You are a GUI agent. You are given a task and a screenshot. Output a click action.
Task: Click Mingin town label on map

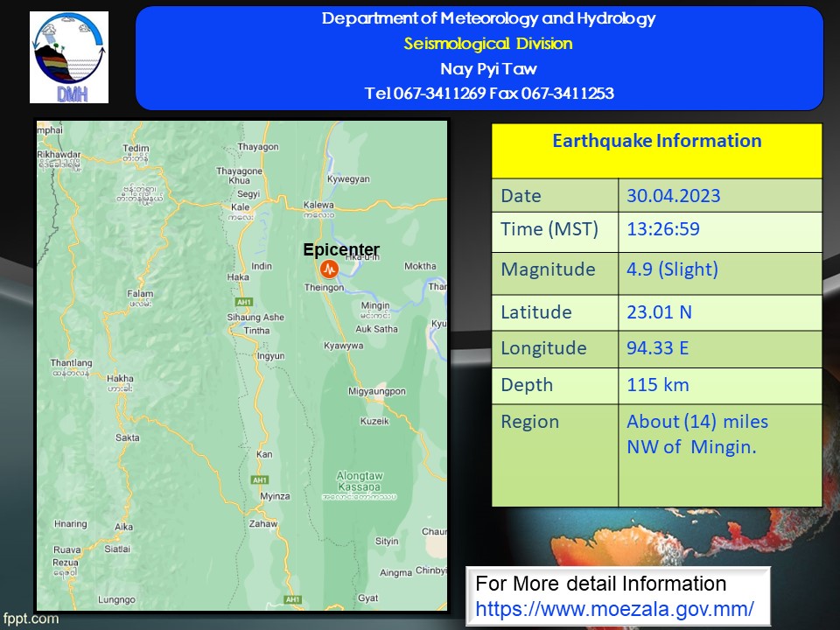[x=375, y=305]
